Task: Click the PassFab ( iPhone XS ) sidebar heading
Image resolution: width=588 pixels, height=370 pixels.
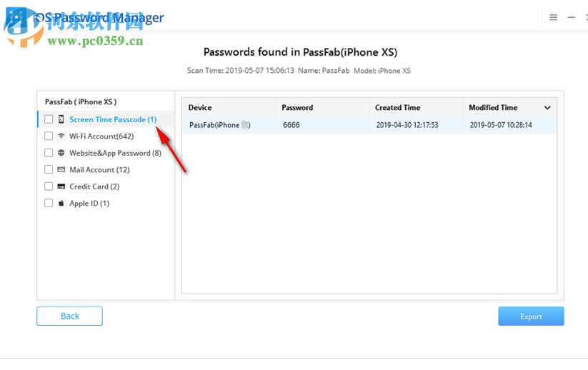Action: 81,102
